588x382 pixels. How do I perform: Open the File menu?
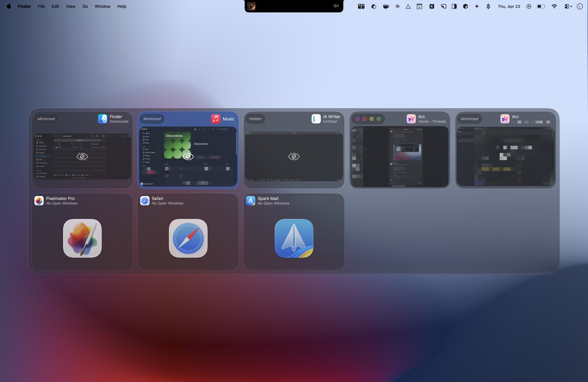point(41,6)
